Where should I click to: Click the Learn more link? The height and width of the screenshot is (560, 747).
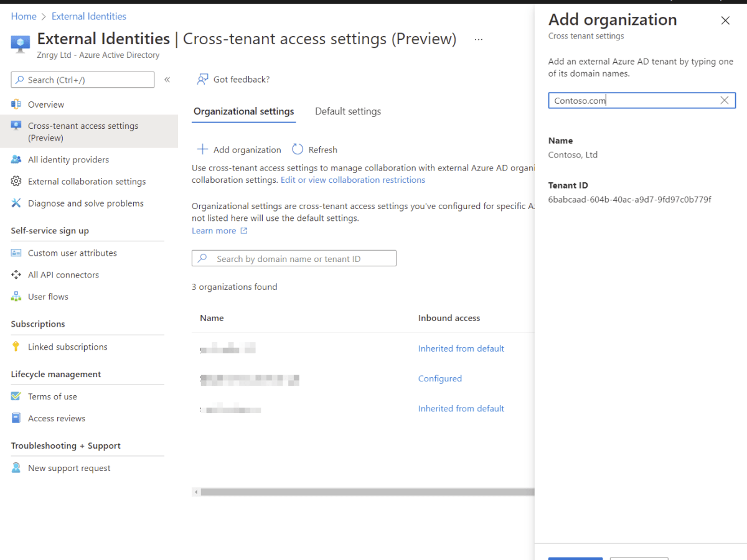[214, 230]
